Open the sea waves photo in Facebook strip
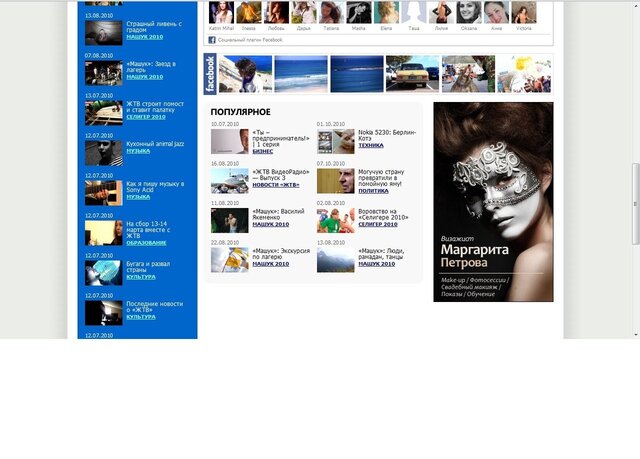 coord(301,74)
